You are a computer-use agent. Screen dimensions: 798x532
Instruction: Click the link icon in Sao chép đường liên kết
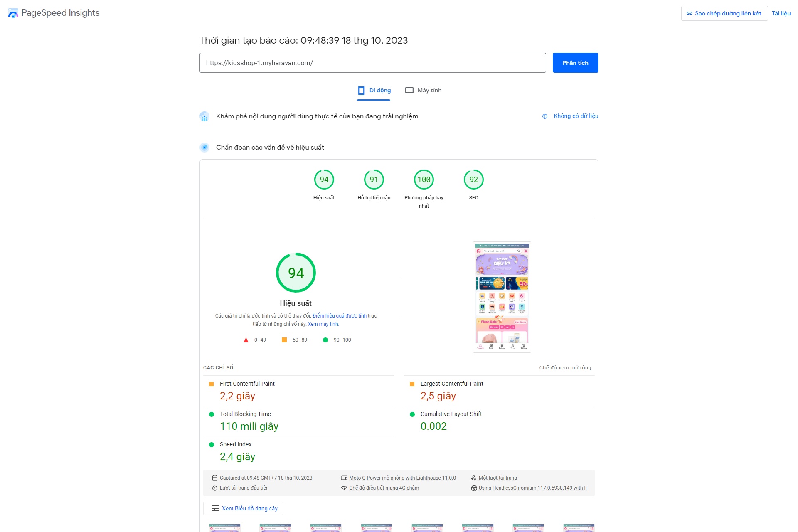click(x=690, y=13)
